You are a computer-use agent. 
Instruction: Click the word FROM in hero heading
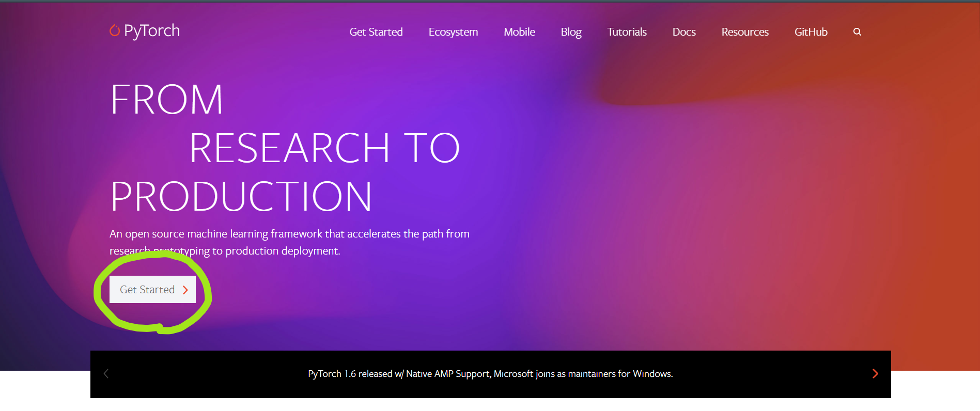pos(167,100)
